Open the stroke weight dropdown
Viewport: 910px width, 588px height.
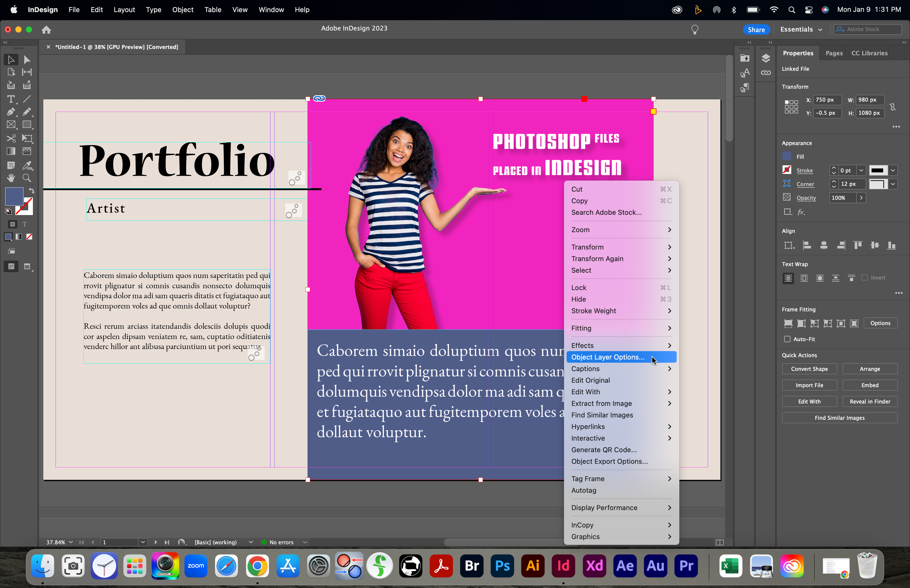tap(861, 170)
